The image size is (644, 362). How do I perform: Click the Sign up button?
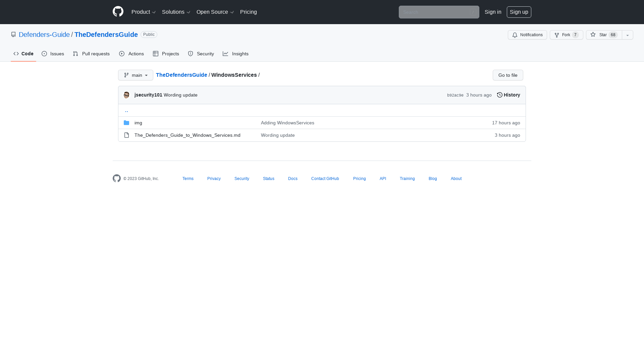[x=519, y=12]
